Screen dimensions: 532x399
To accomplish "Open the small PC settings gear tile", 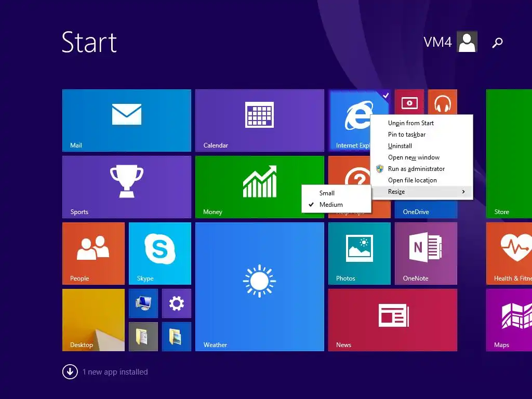I will point(177,303).
